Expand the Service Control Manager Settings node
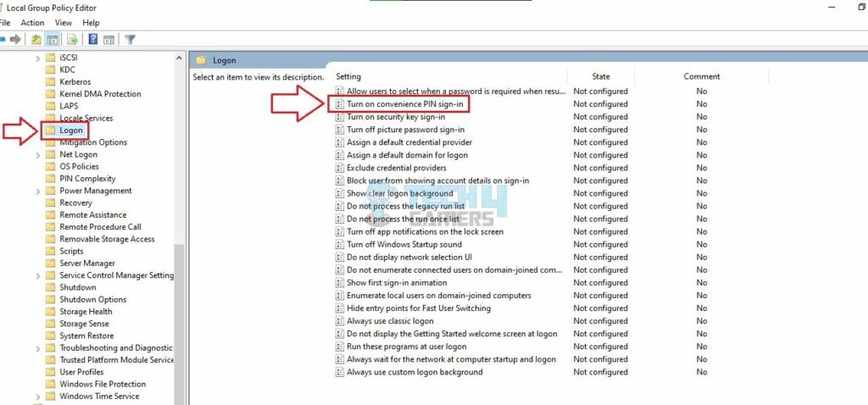 point(37,275)
